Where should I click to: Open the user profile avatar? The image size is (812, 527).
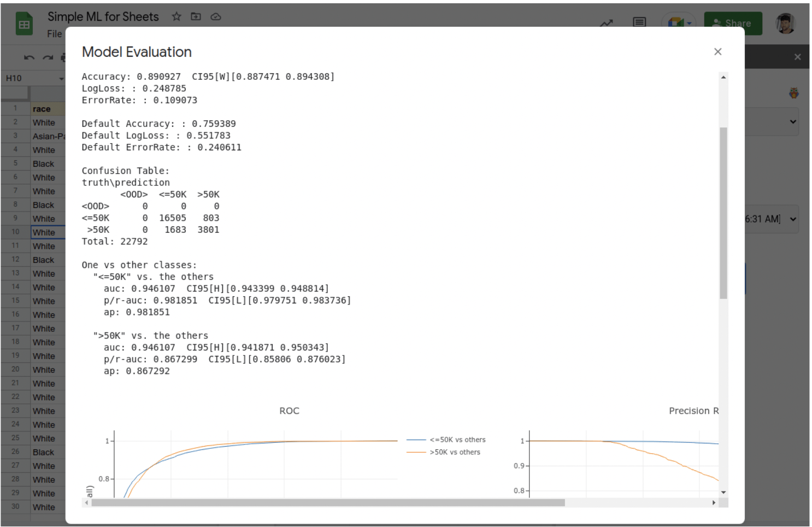pyautogui.click(x=785, y=24)
